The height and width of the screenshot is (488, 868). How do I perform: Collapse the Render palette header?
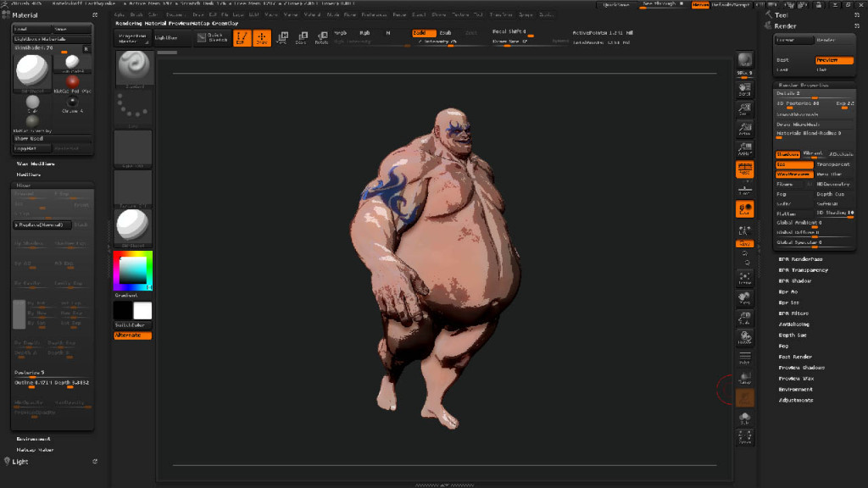point(785,26)
